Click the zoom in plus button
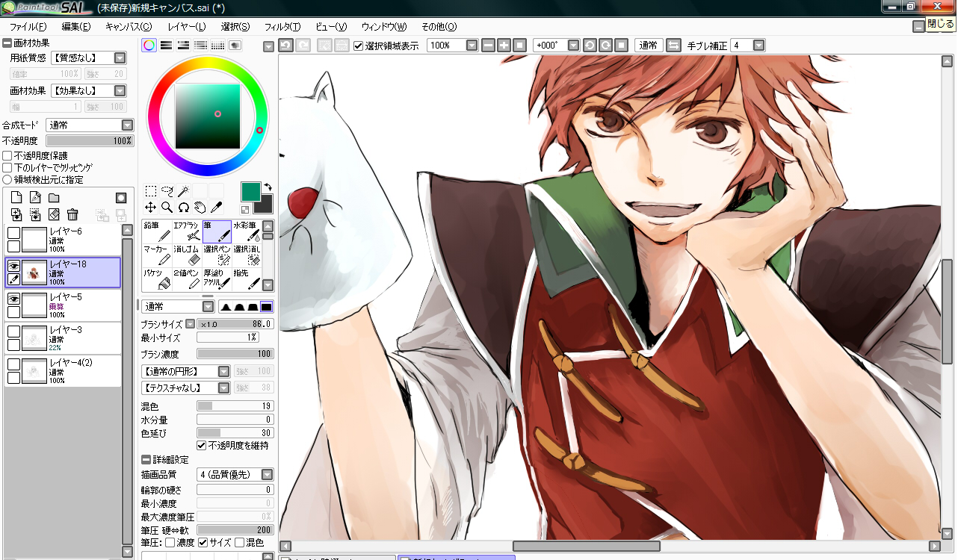 504,46
